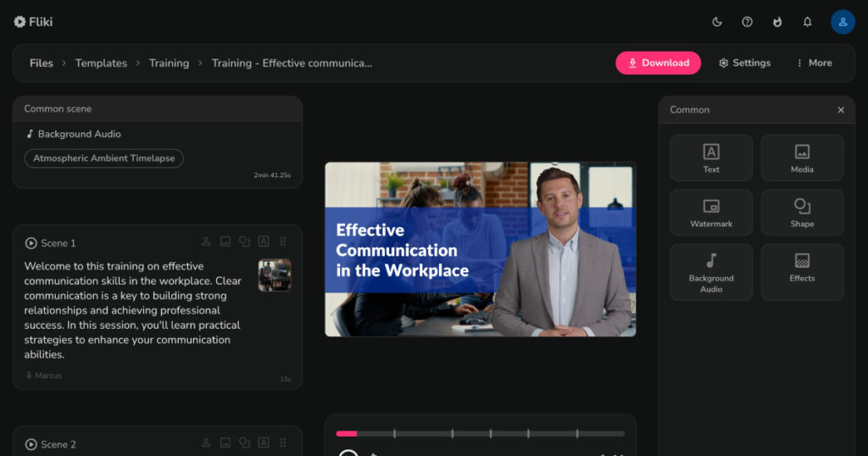Screen dimensions: 868x456
Task: Toggle dark mode with the moon icon
Action: [717, 22]
